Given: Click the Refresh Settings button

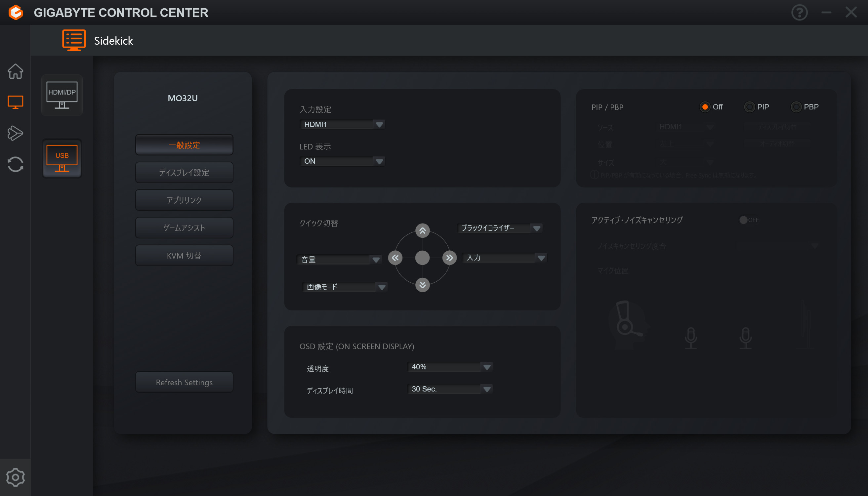Looking at the screenshot, I should (184, 382).
